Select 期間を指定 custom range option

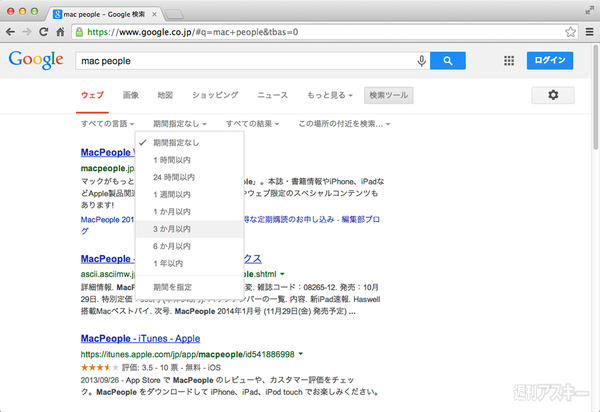pyautogui.click(x=189, y=287)
